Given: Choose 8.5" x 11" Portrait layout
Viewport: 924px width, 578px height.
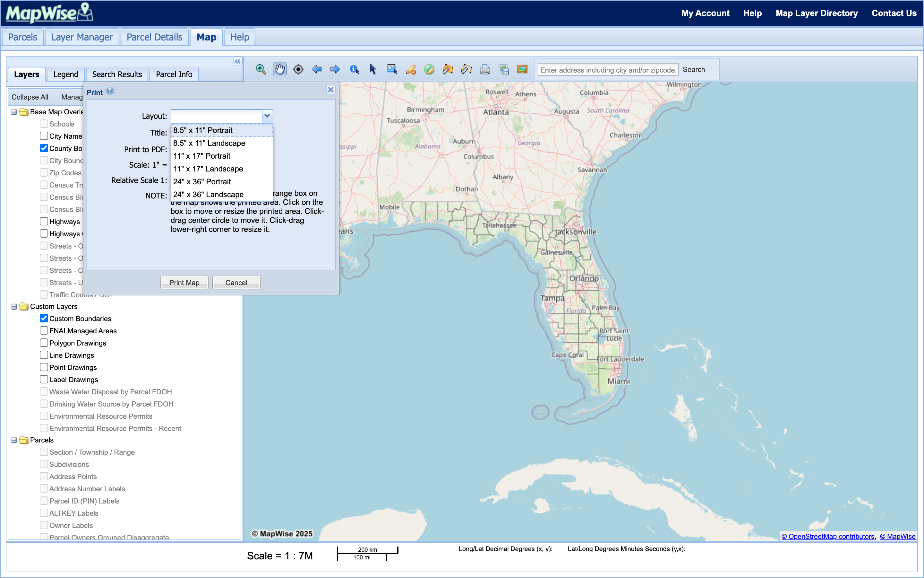Looking at the screenshot, I should (222, 130).
